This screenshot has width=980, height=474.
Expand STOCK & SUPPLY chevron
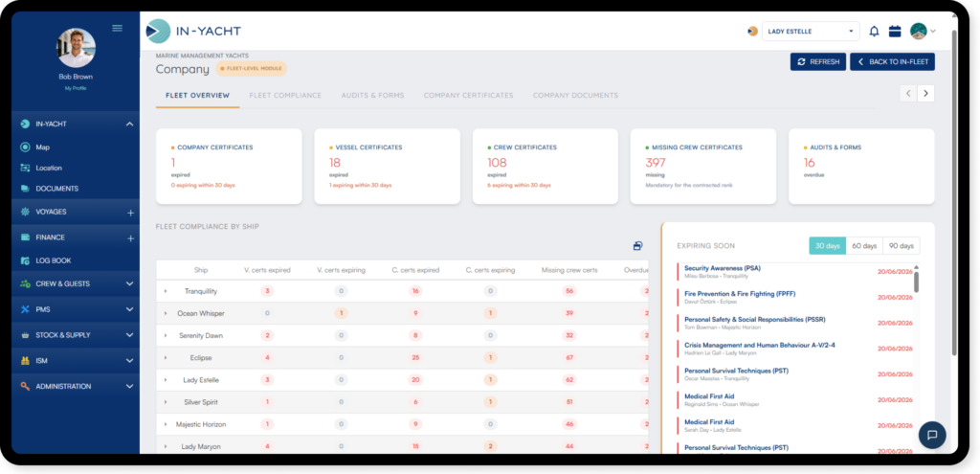click(x=129, y=335)
